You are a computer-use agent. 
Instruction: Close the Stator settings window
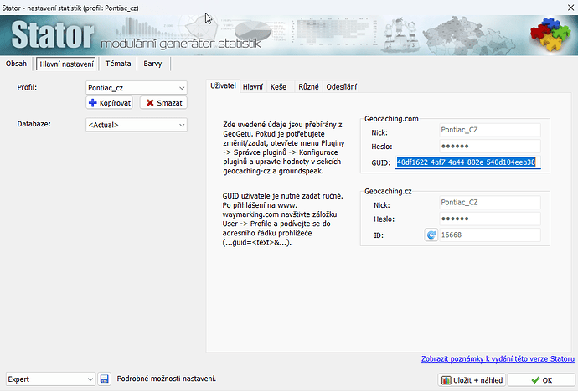coord(570,8)
